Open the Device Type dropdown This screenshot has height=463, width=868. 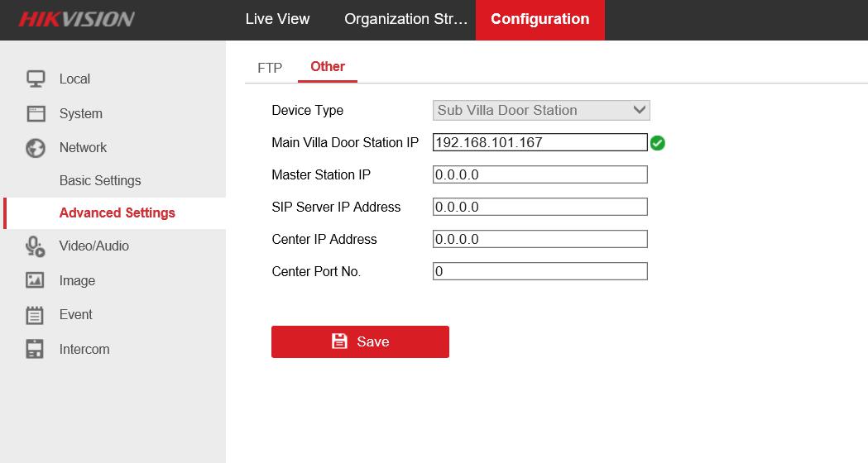(x=541, y=110)
